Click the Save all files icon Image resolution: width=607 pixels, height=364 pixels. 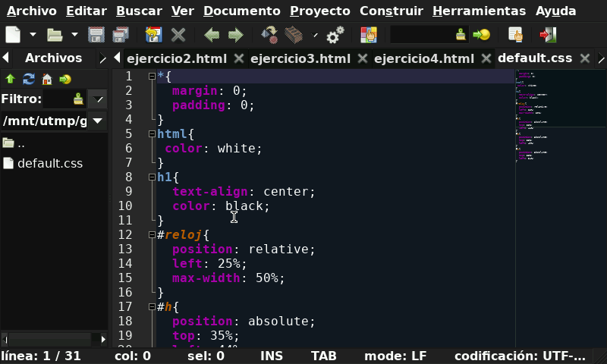click(x=120, y=35)
